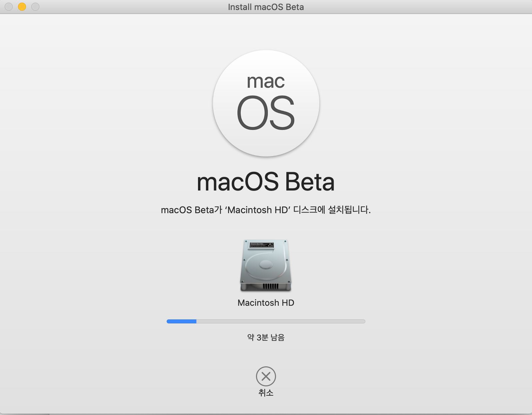
Task: Click the installation progress bar
Action: (266, 321)
